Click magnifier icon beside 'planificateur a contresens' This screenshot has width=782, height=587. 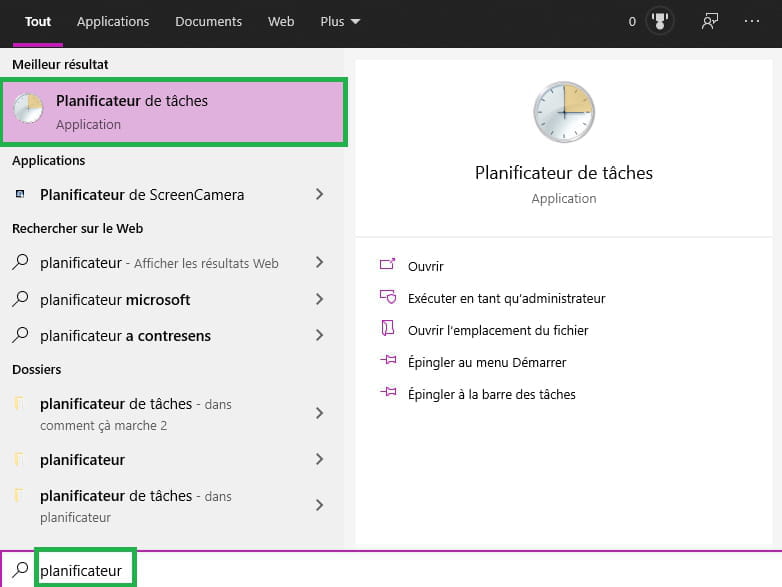coord(20,335)
